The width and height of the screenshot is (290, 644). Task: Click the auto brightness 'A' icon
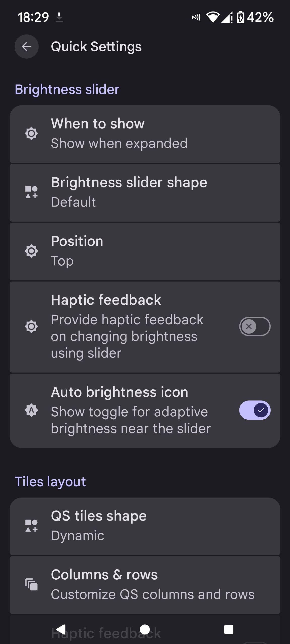click(31, 410)
